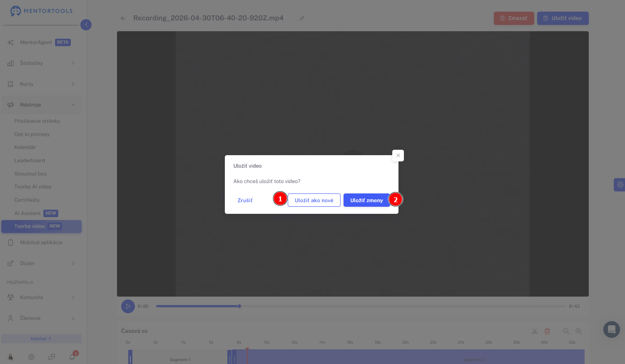Collapse the Nástroje section
The image size is (625, 364).
pos(41,105)
